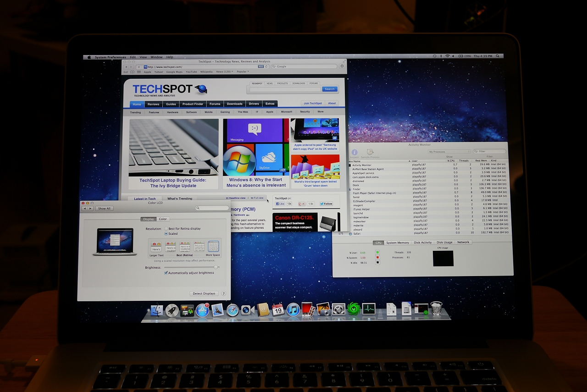Viewport: 587px width, 392px height.
Task: Open Launchpad from the Dock
Action: 172,310
